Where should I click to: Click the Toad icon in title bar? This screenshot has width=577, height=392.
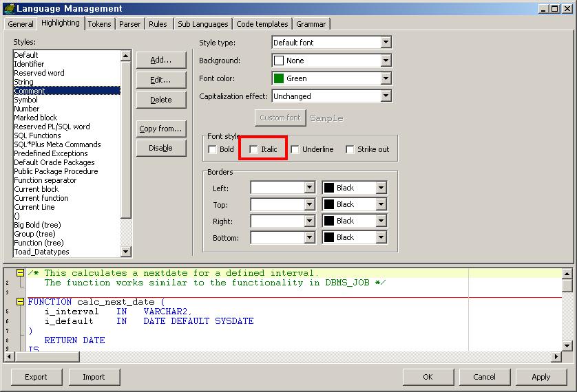pos(8,8)
